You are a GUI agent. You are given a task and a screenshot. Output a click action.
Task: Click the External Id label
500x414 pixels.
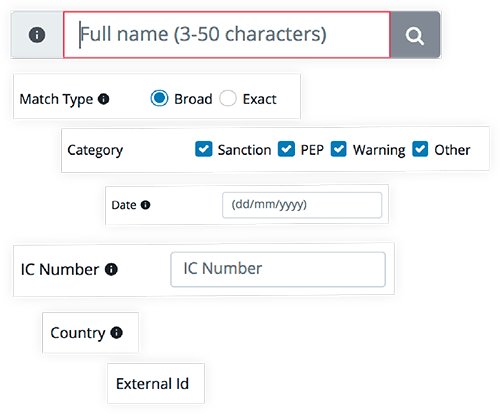(152, 384)
